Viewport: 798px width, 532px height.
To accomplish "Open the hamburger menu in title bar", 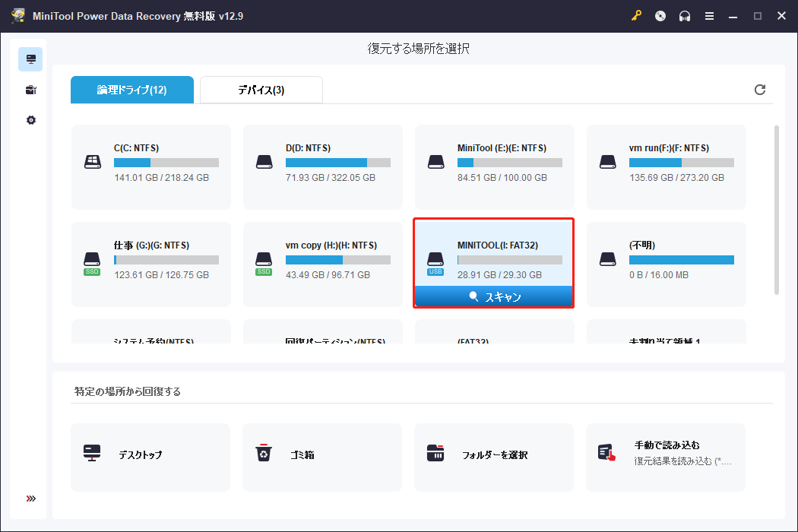I will (x=709, y=16).
